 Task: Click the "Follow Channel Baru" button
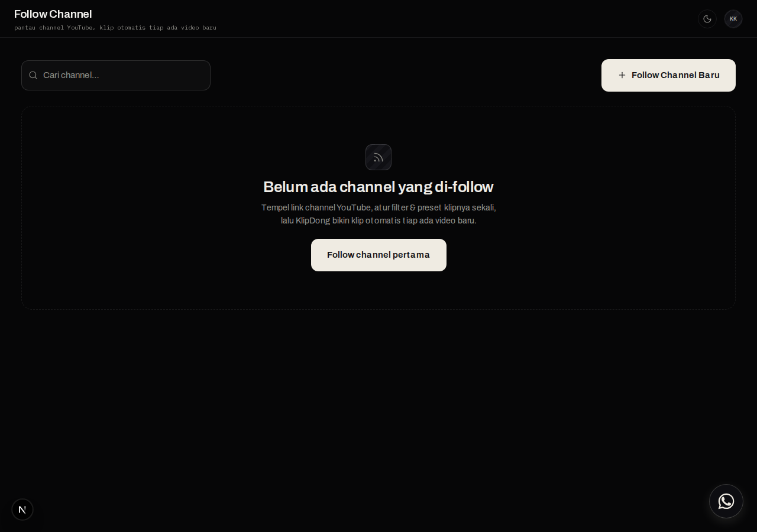coord(668,75)
